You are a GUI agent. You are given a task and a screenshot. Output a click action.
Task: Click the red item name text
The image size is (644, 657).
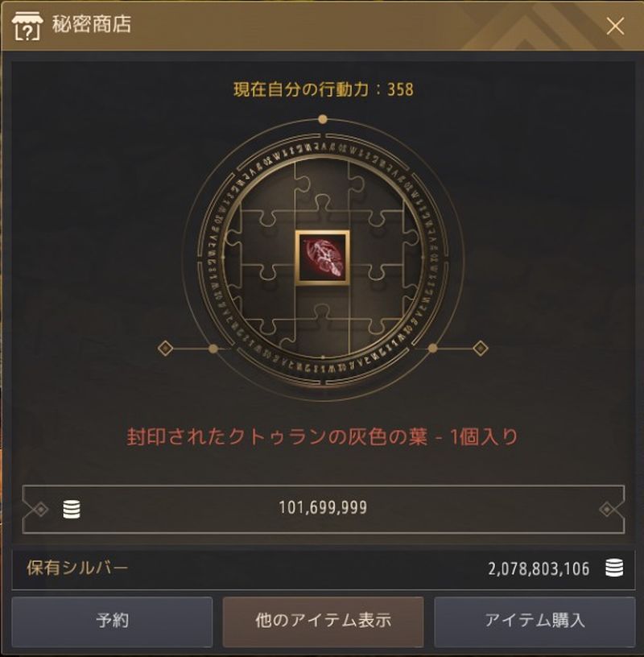tap(322, 437)
